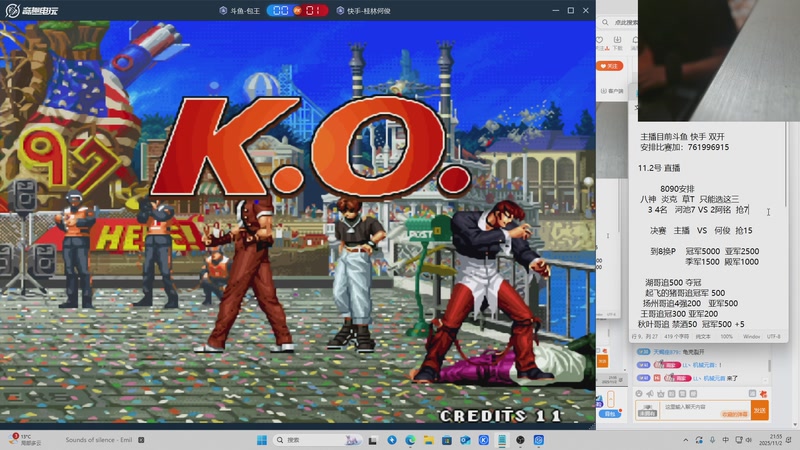Viewport: 800px width, 450px height.
Task: Click player name 快手-桂林何俊 in the title bar
Action: pyautogui.click(x=368, y=11)
